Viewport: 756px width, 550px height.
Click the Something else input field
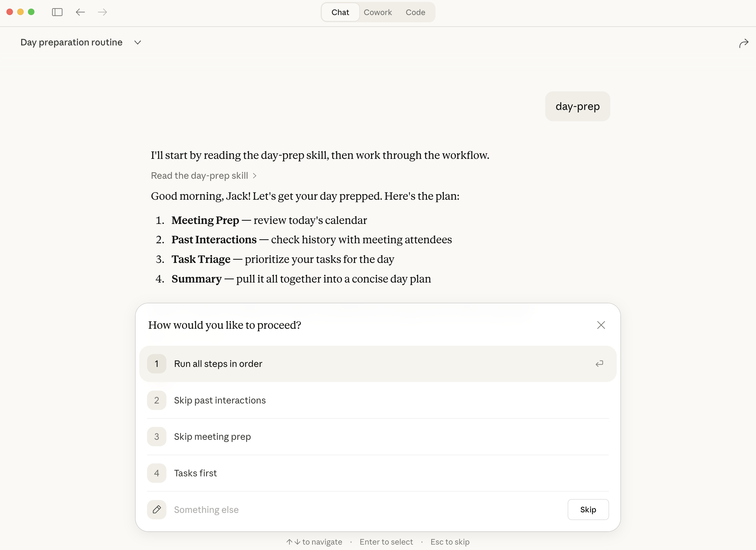[367, 509]
